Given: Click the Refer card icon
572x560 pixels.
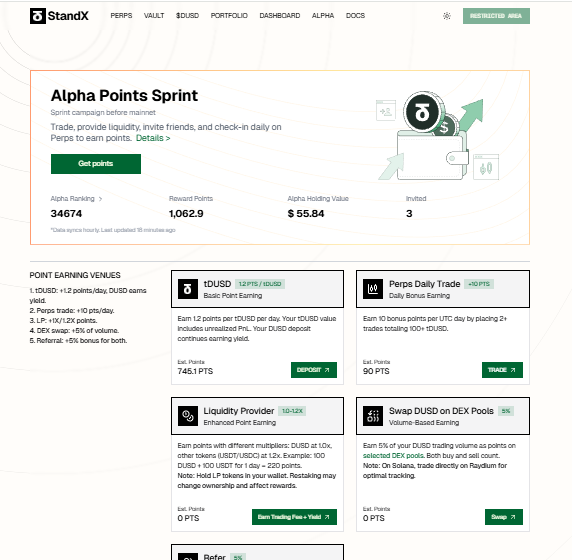Looking at the screenshot, I should coord(188,556).
